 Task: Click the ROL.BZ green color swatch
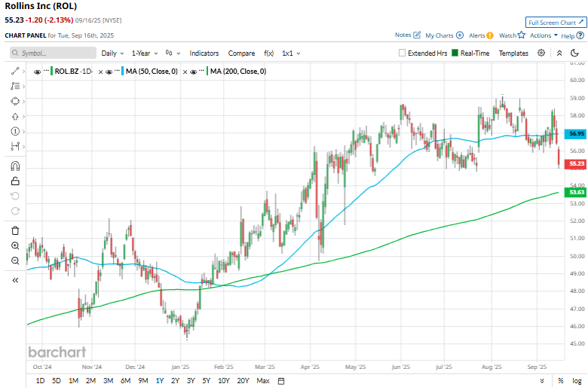click(51, 72)
